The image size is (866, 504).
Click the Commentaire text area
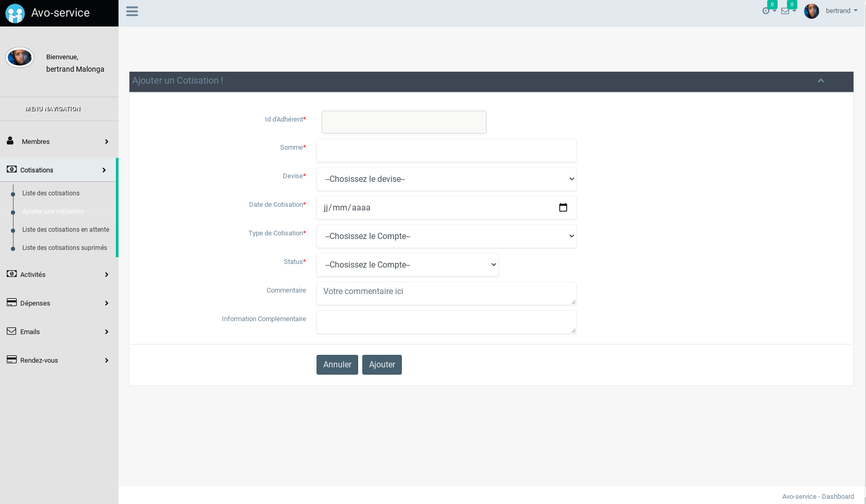[x=446, y=294]
